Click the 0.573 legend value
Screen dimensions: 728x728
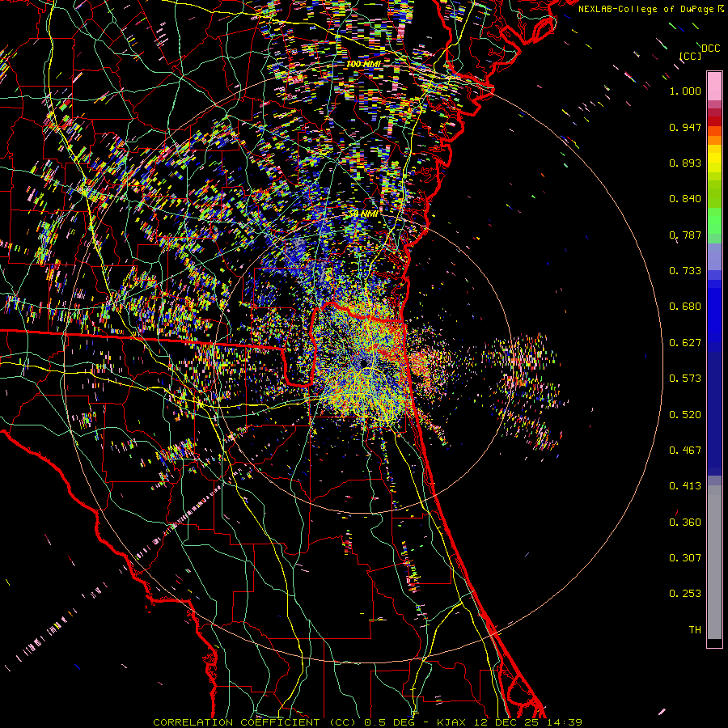coord(685,379)
